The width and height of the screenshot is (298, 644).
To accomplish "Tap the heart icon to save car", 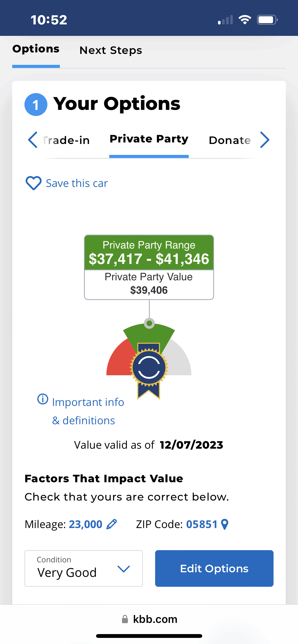I will click(x=33, y=183).
